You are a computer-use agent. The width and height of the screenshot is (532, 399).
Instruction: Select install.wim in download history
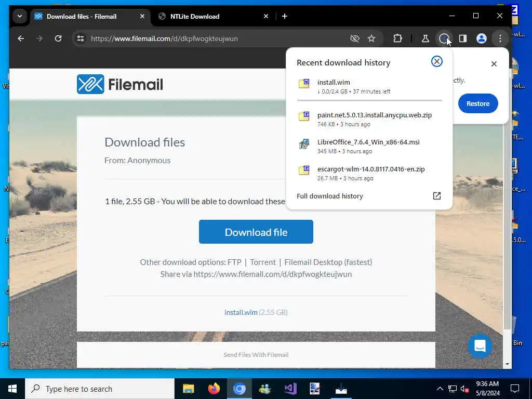click(369, 87)
